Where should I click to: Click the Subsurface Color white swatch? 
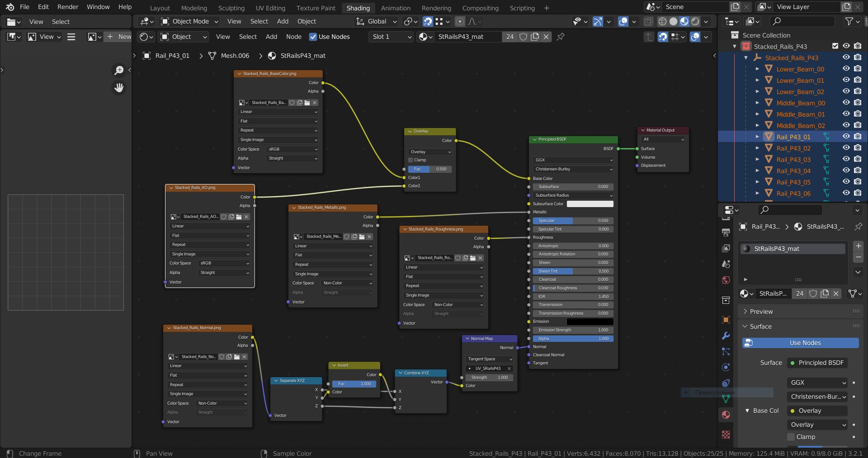590,204
